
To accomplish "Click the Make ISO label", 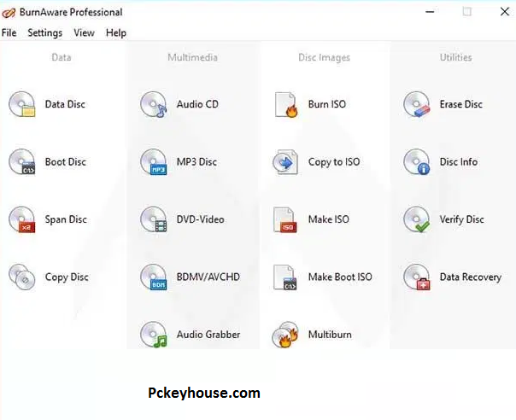I will (x=329, y=219).
